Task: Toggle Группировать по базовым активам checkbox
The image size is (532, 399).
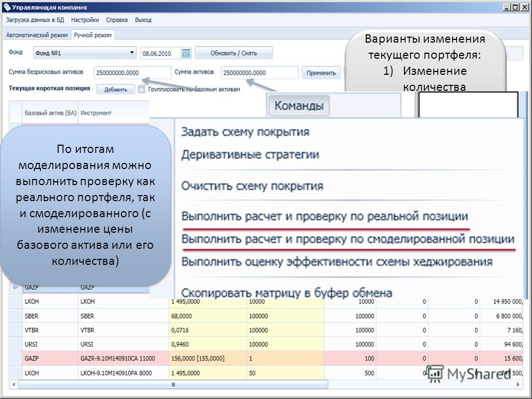Action: [141, 89]
